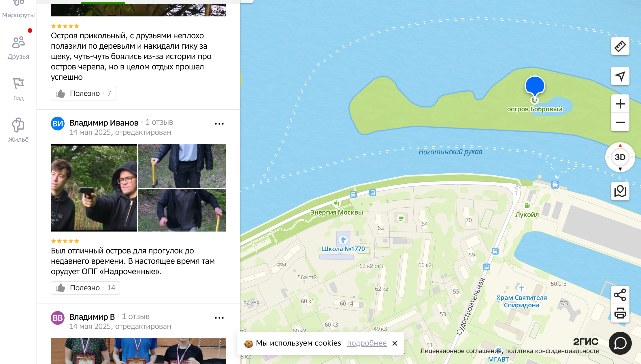Image resolution: width=641 pixels, height=364 pixels.
Task: Click the my-location arrow icon
Action: 620,76
